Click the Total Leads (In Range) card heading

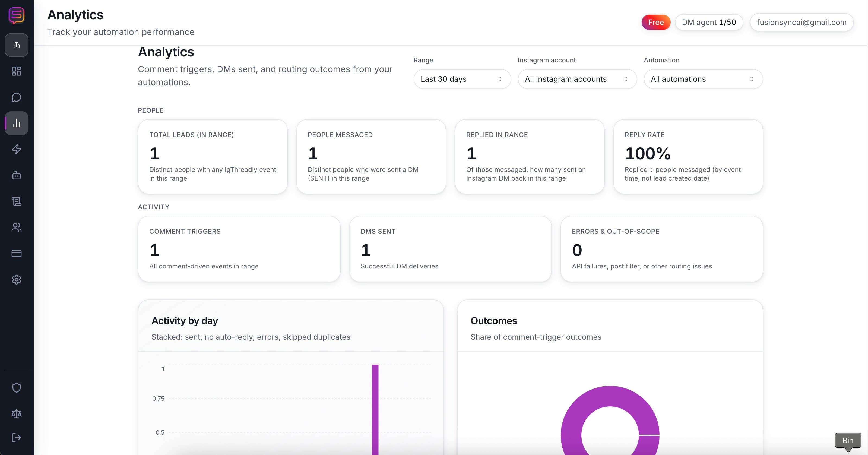(191, 135)
